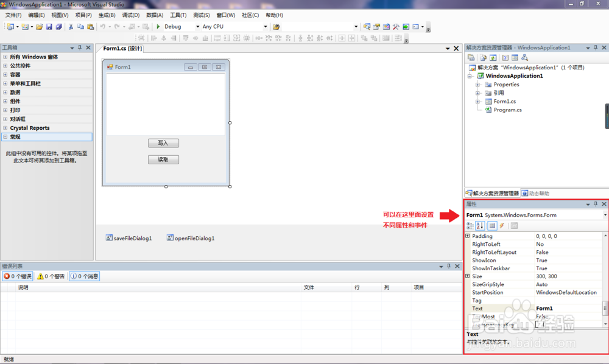Toggle the 0 errors filter button
The height and width of the screenshot is (364, 609).
(x=18, y=276)
